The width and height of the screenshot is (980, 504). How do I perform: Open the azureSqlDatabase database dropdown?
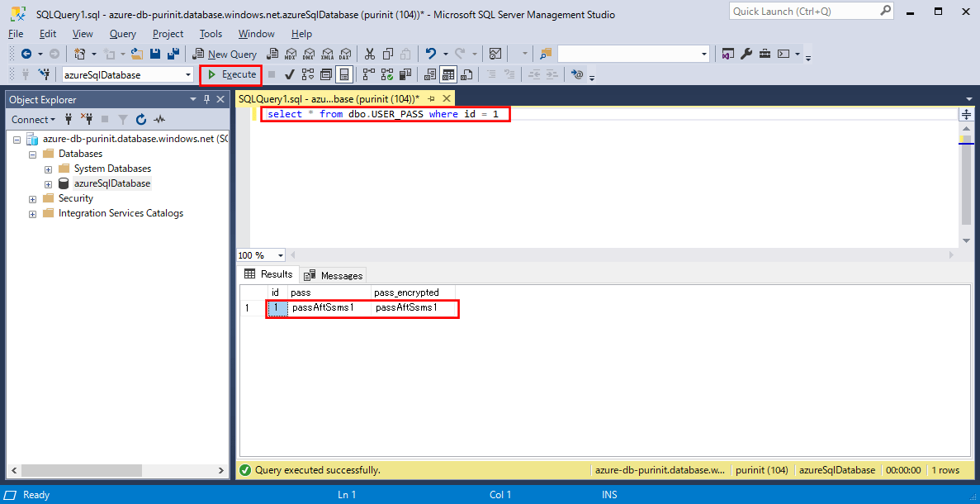click(188, 75)
